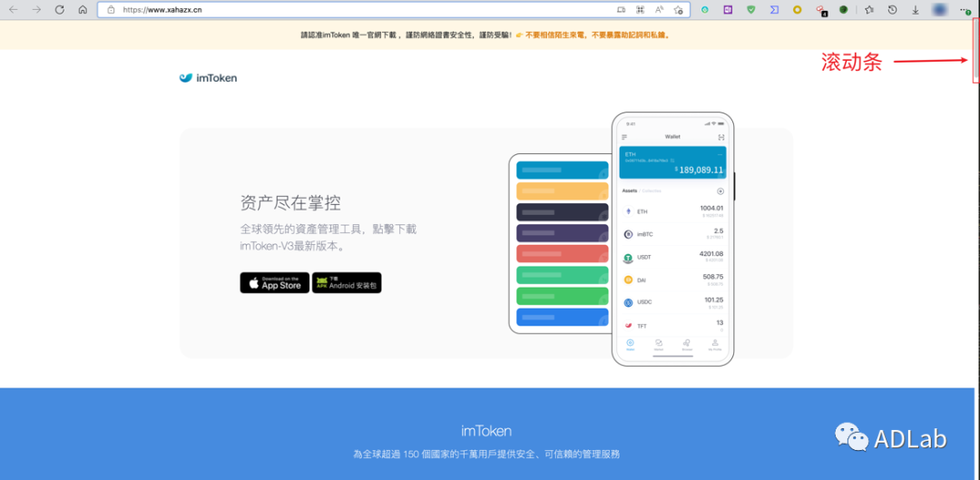The height and width of the screenshot is (480, 980).
Task: Click the imToken logo in page header
Action: (x=209, y=78)
